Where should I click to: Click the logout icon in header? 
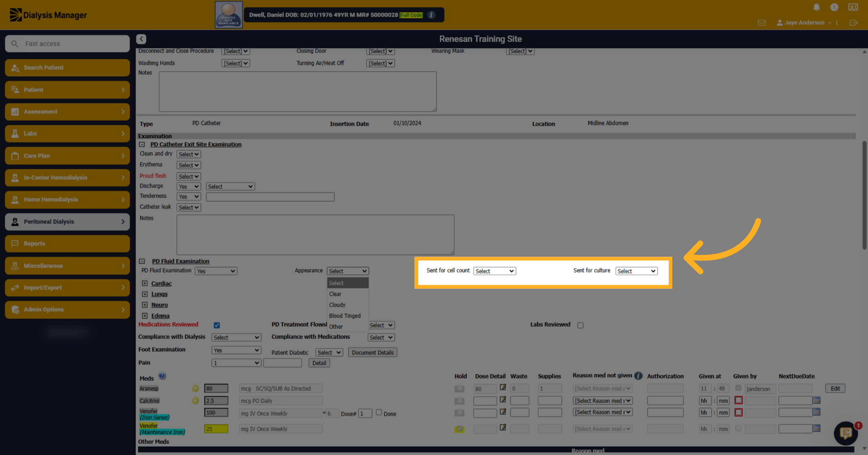click(854, 23)
